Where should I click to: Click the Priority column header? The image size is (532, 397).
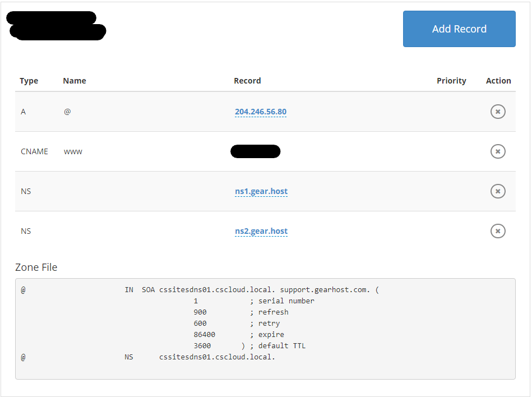(451, 80)
